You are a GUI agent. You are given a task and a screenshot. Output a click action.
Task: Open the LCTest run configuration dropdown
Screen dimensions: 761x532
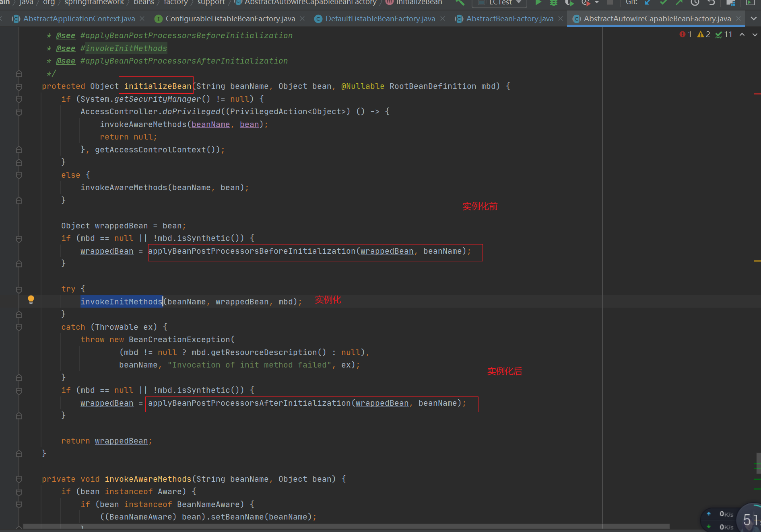[500, 2]
